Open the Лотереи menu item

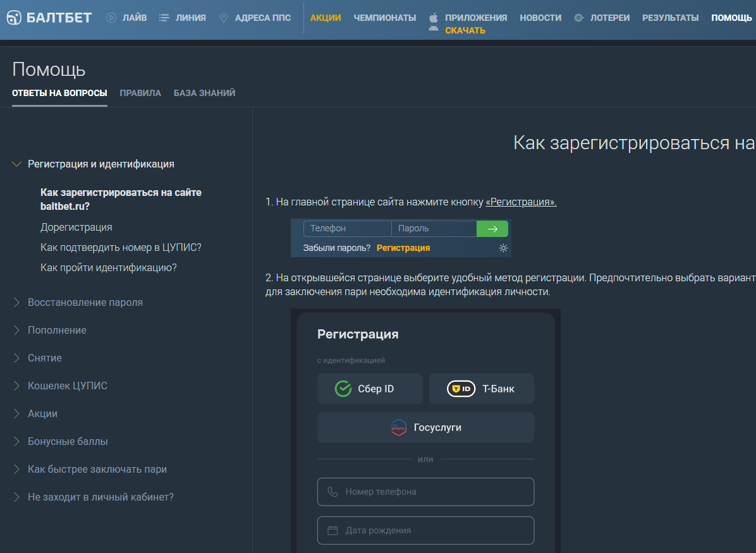[610, 18]
